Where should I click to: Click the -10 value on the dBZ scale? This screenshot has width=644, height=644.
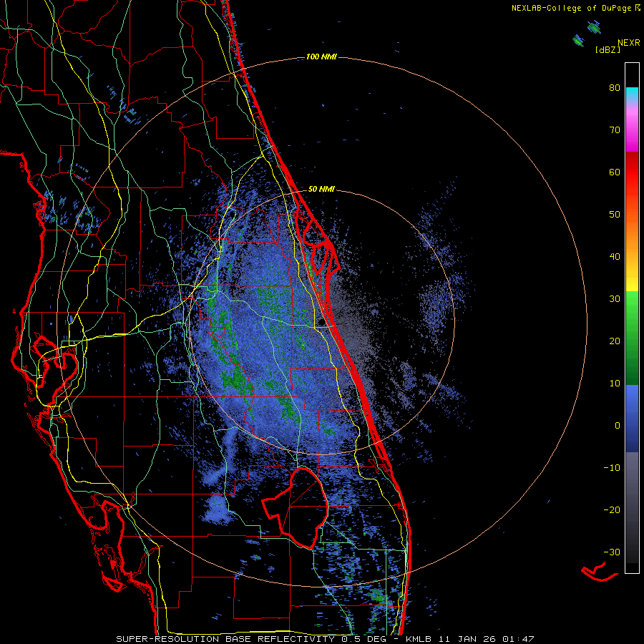(x=612, y=468)
